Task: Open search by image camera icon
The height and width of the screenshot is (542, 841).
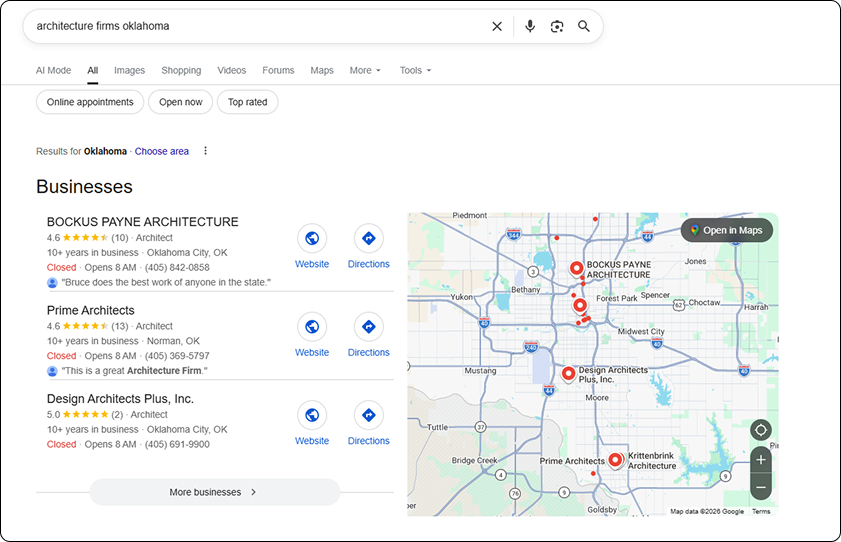Action: pyautogui.click(x=557, y=26)
